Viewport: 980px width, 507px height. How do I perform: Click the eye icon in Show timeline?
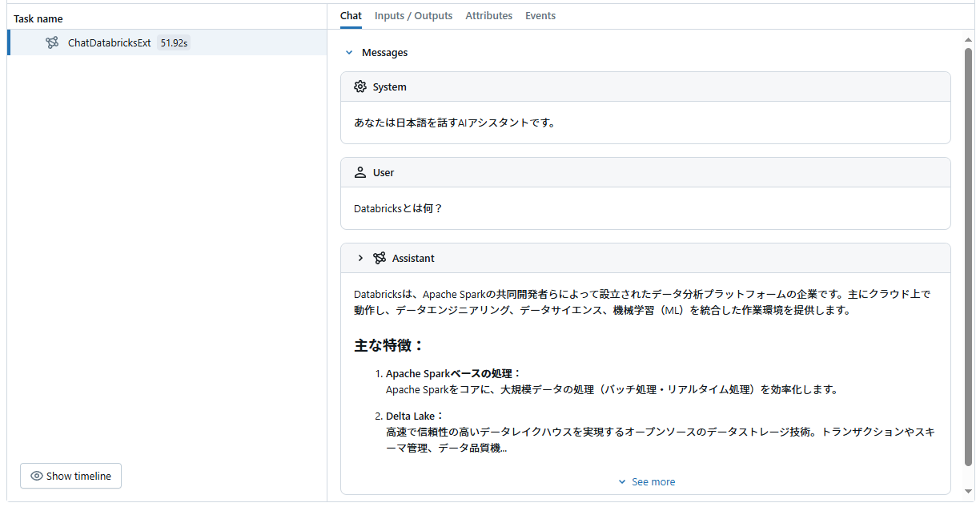pyautogui.click(x=36, y=476)
